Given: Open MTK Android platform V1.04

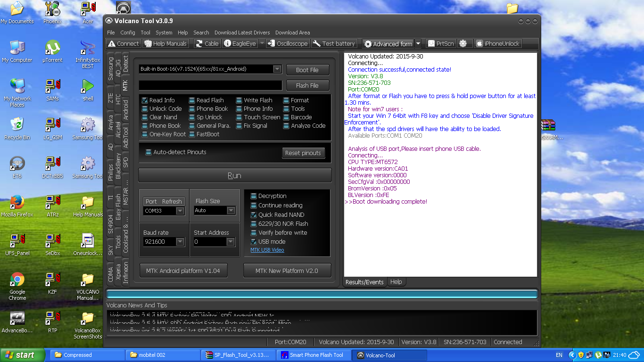Looking at the screenshot, I should click(x=183, y=271).
